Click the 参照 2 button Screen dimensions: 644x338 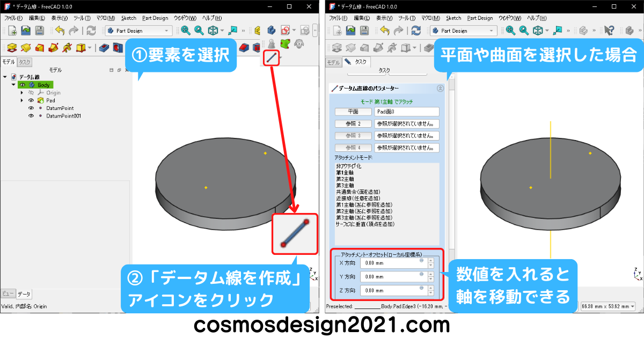click(353, 123)
